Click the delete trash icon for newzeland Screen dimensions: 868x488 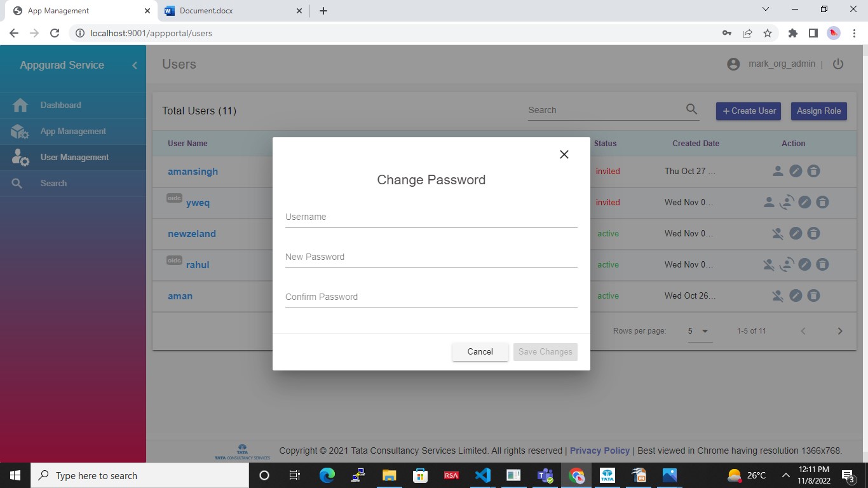tap(813, 233)
